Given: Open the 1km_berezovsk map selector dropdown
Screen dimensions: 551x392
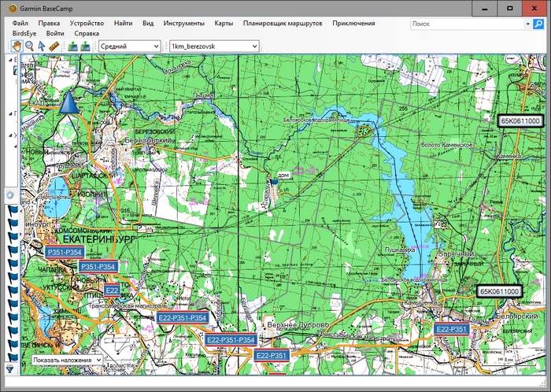Looking at the screenshot, I should 214,46.
